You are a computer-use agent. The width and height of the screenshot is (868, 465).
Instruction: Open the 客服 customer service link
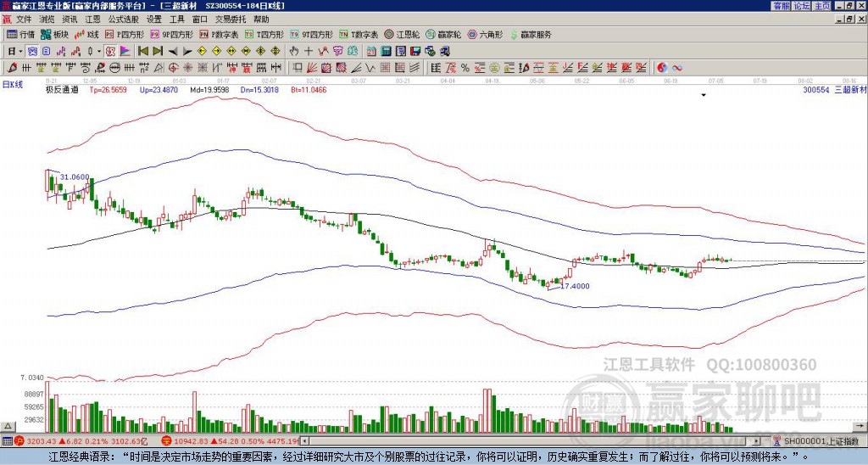781,6
